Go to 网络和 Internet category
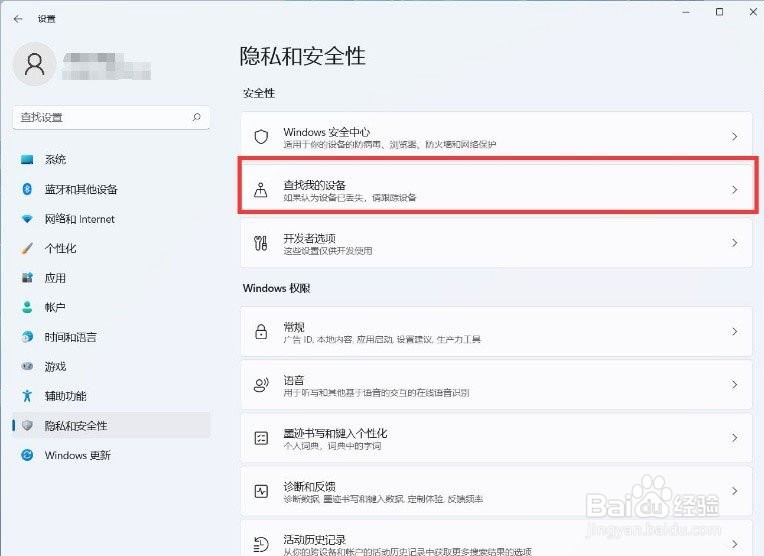 pyautogui.click(x=111, y=219)
